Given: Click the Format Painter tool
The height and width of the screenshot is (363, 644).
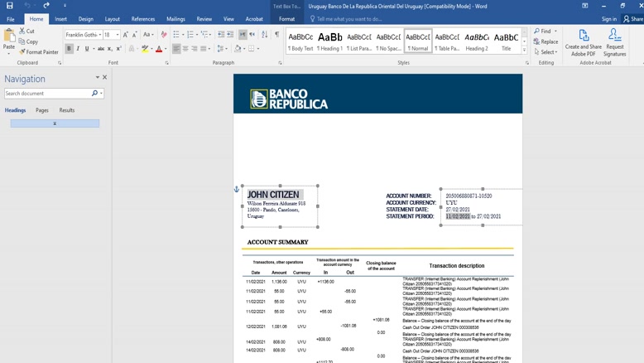Looking at the screenshot, I should pyautogui.click(x=39, y=52).
